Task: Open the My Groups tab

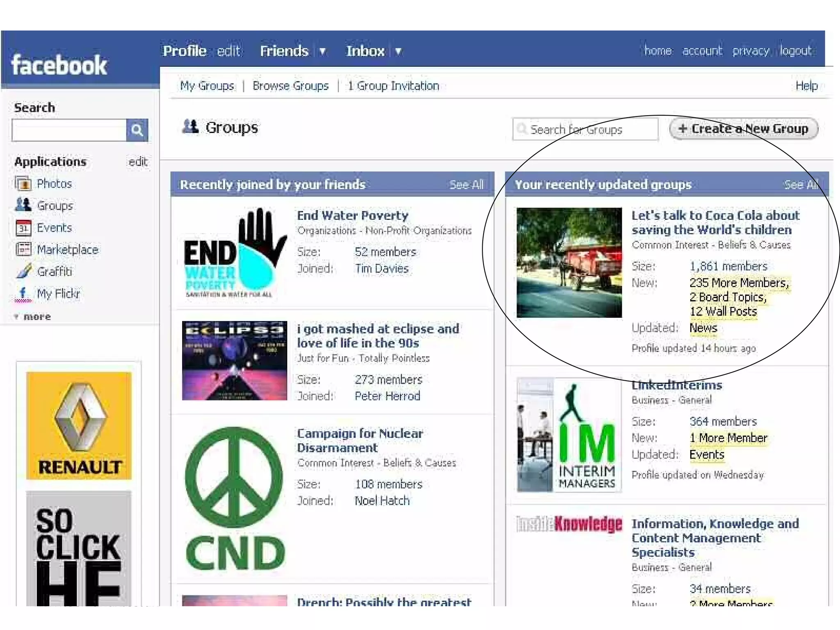Action: [207, 86]
